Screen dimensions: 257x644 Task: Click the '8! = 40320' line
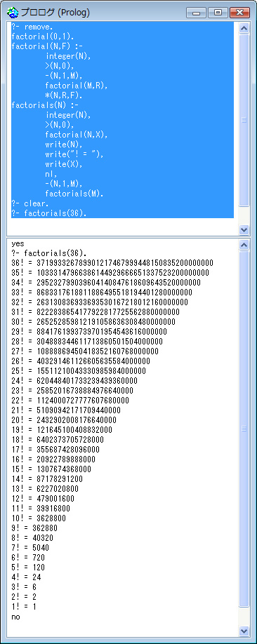point(33,538)
